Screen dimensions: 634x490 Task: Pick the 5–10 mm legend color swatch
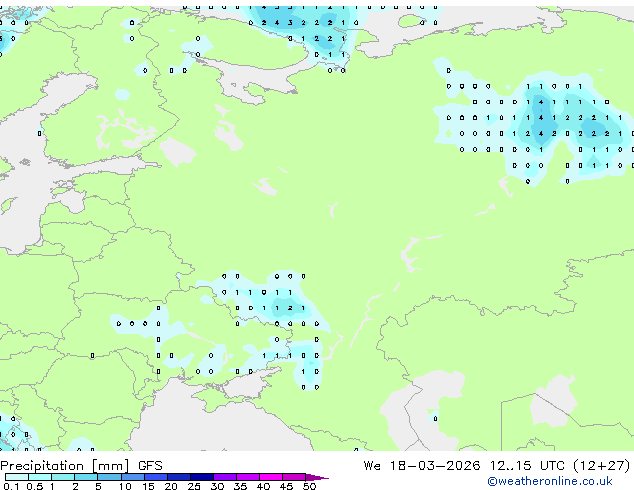[109, 477]
